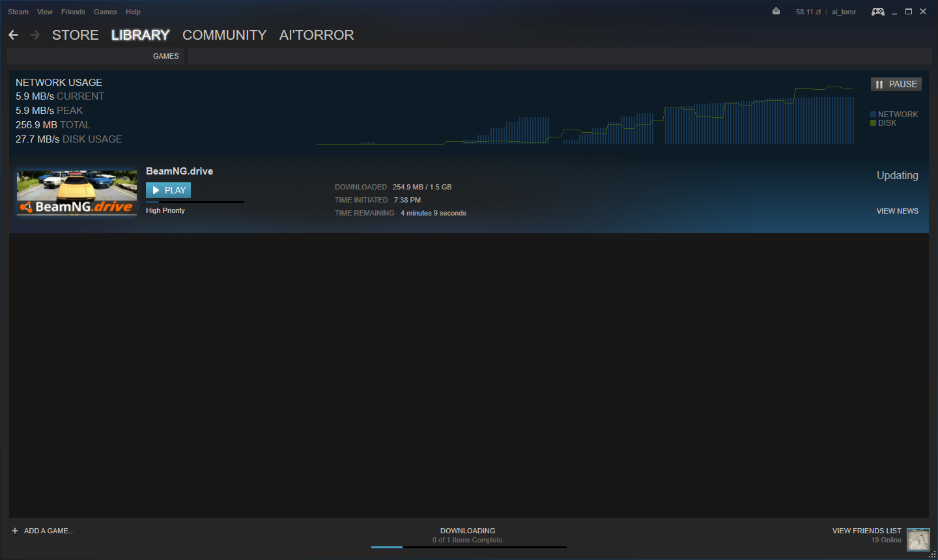The image size is (938, 560).
Task: Click the 27.7 MB/s DISK USAGE stat
Action: [69, 139]
